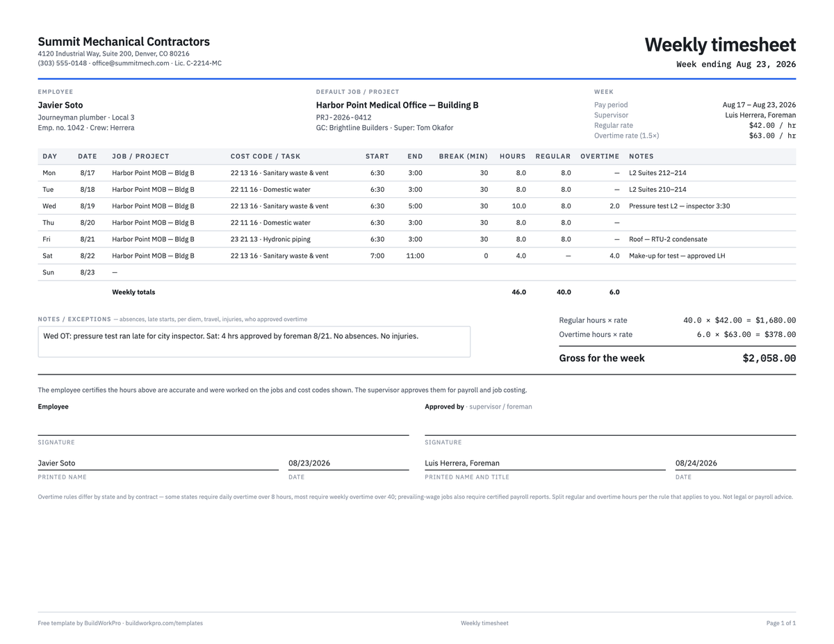834x644 pixels.
Task: Click date cell '8/23'
Action: (x=88, y=273)
